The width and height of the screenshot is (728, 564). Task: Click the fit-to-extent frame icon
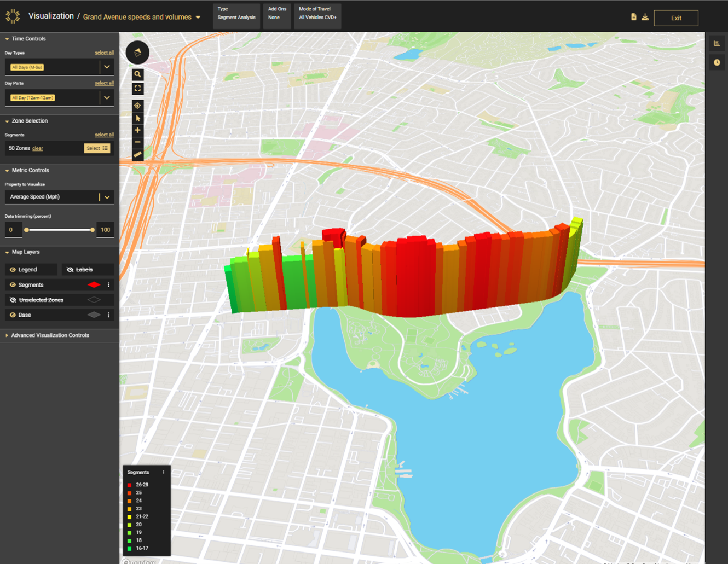click(x=137, y=88)
